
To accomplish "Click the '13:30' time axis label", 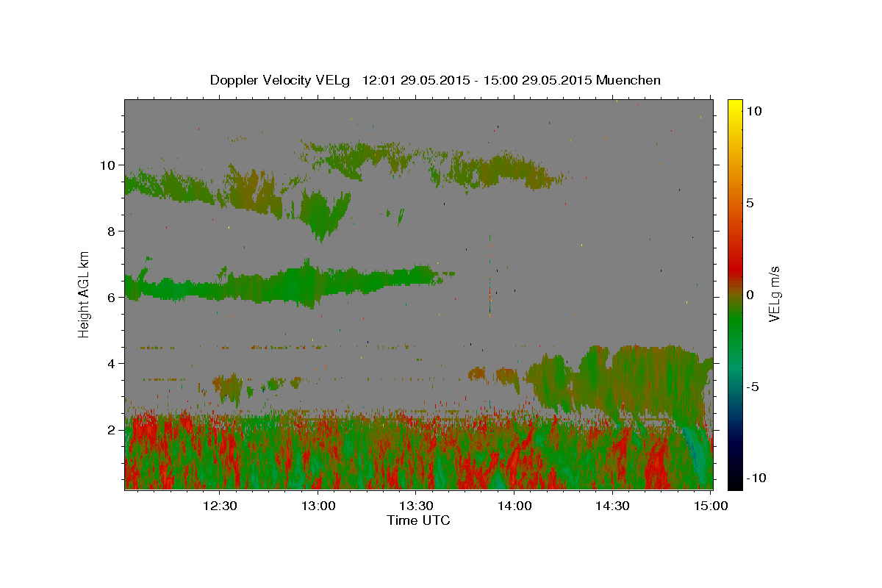I will [x=415, y=506].
